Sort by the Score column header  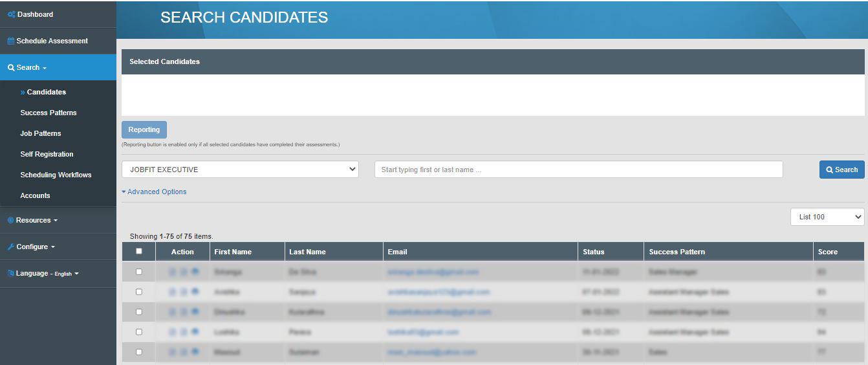click(x=827, y=252)
